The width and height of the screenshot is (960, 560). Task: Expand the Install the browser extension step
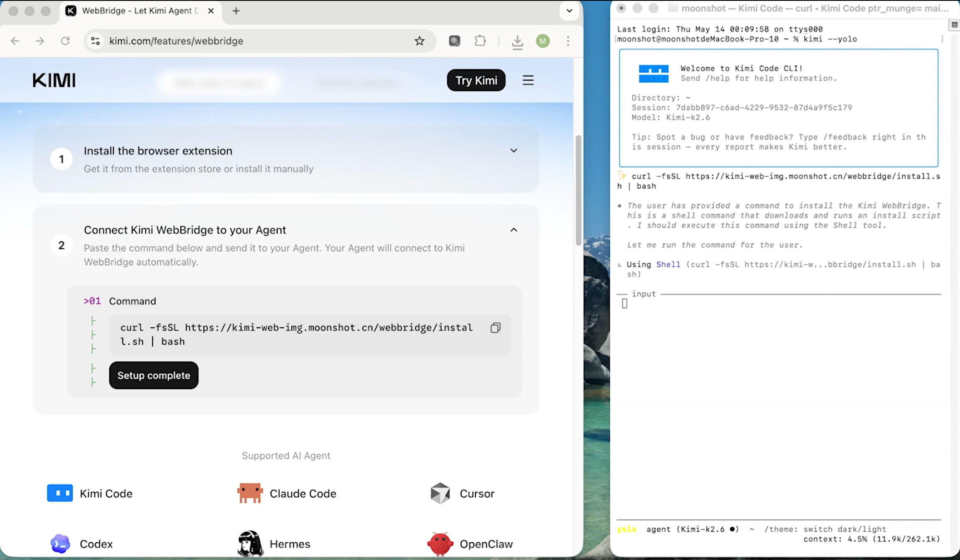point(514,150)
